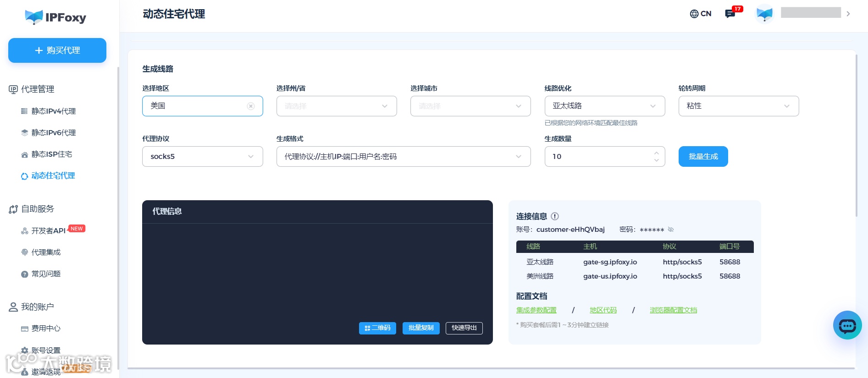Click account name customer-eHhQVbaj
The image size is (868, 378).
pyautogui.click(x=570, y=230)
